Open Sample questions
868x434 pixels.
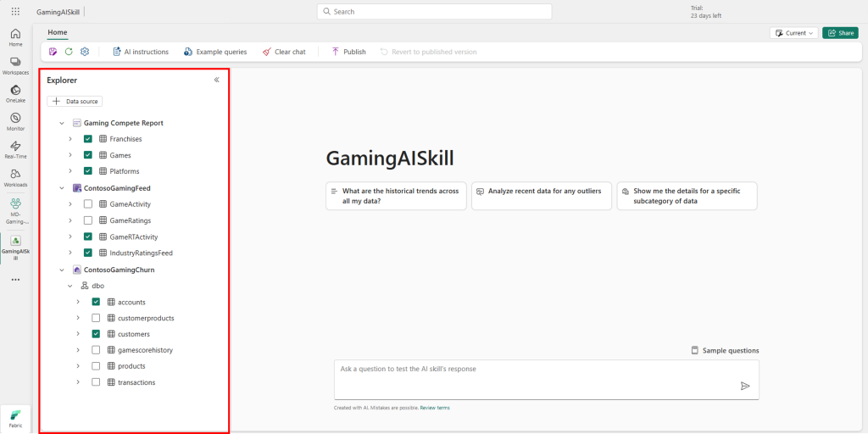(726, 350)
